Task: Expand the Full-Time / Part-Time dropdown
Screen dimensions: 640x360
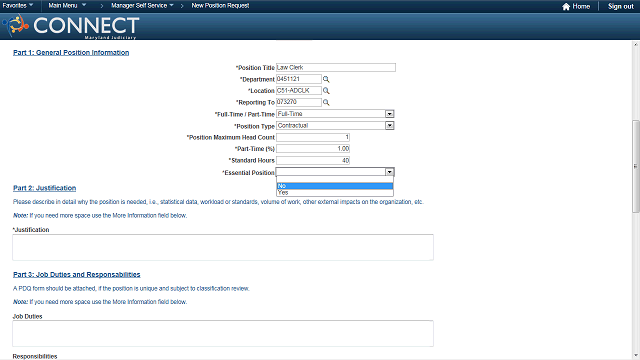Action: pos(389,114)
